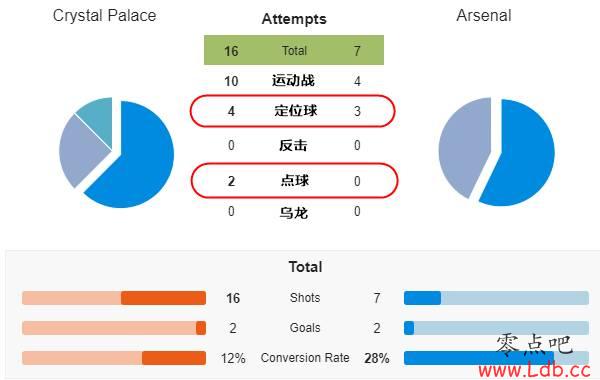Click the Crystal Palace orange Shots bar

(114, 298)
